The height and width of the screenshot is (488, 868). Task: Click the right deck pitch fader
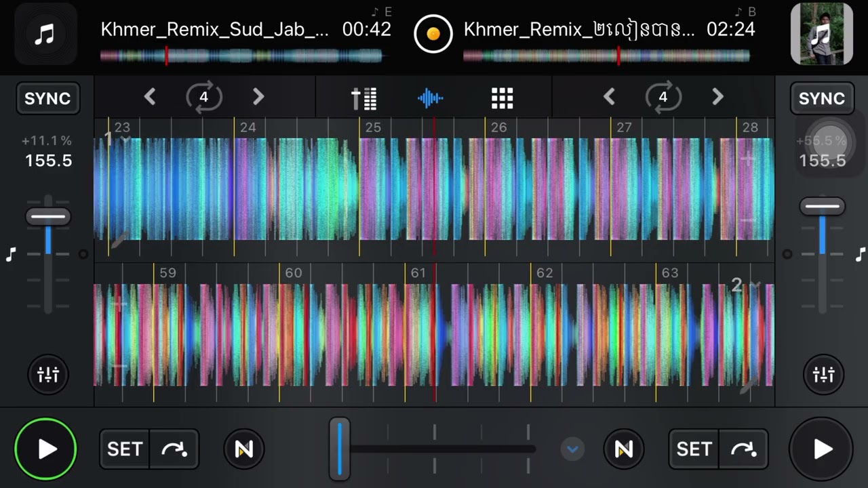(x=823, y=207)
